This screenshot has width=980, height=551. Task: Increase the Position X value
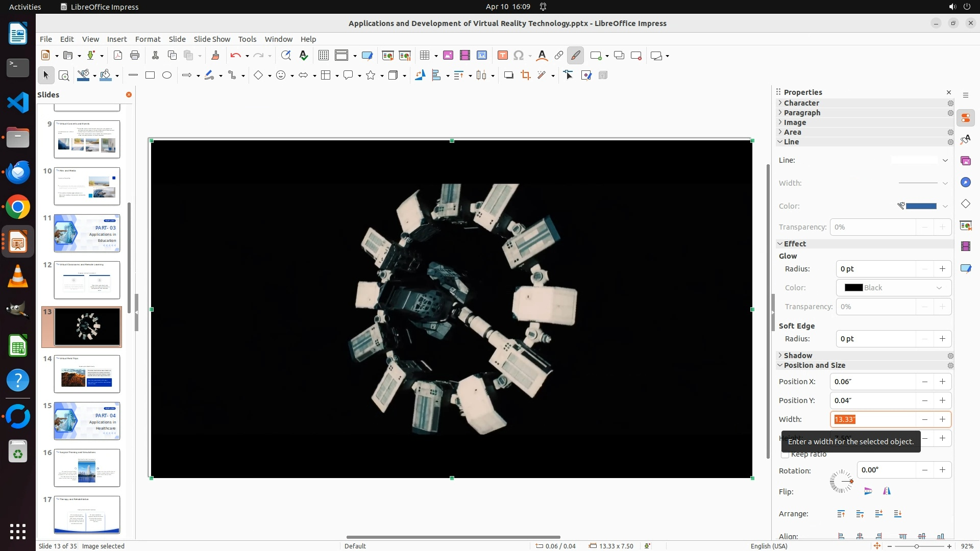coord(942,382)
